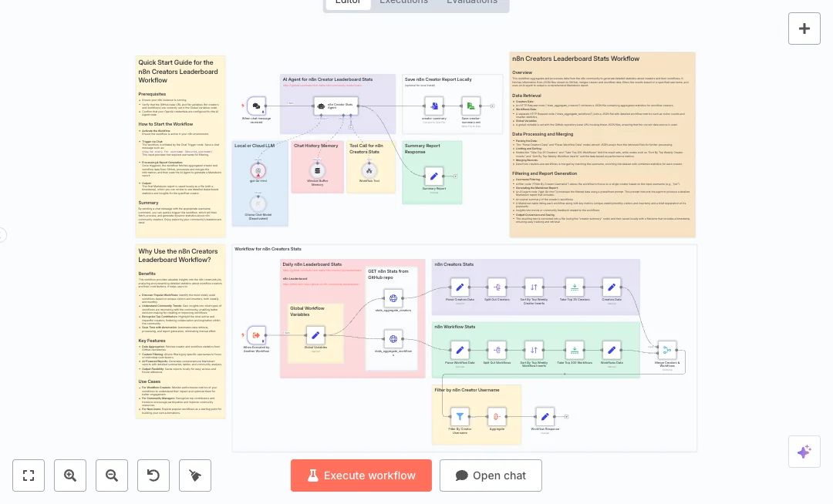Expand the output plus on Summary Report
Screen dimensions: 833x504
click(456, 176)
